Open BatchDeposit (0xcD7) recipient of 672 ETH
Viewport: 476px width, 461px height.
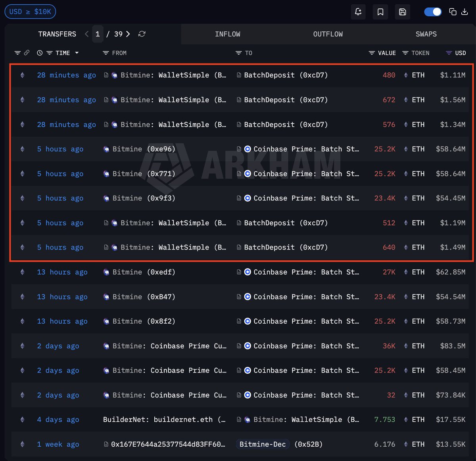pyautogui.click(x=286, y=100)
